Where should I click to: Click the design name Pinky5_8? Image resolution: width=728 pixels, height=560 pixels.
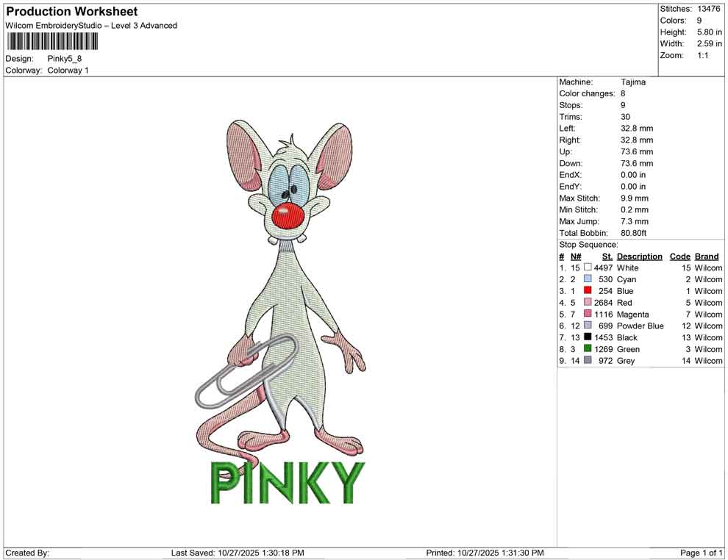click(65, 59)
